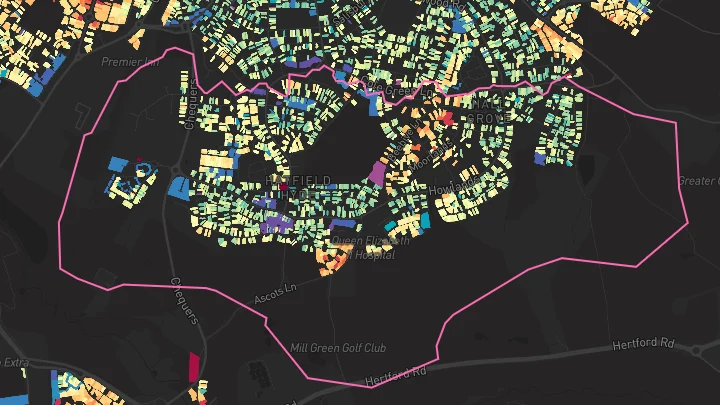Select the HATFIELD HYDE district label
The height and width of the screenshot is (405, 720).
click(x=298, y=187)
